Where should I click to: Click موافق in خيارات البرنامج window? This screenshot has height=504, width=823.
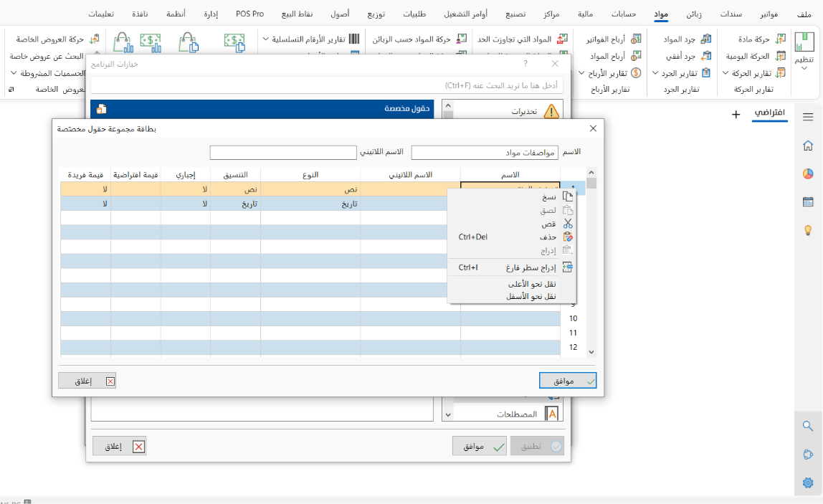pos(480,446)
